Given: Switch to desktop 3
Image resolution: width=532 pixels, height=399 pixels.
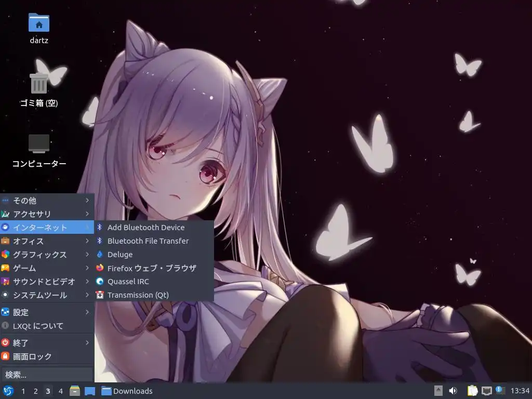Looking at the screenshot, I should tap(48, 391).
